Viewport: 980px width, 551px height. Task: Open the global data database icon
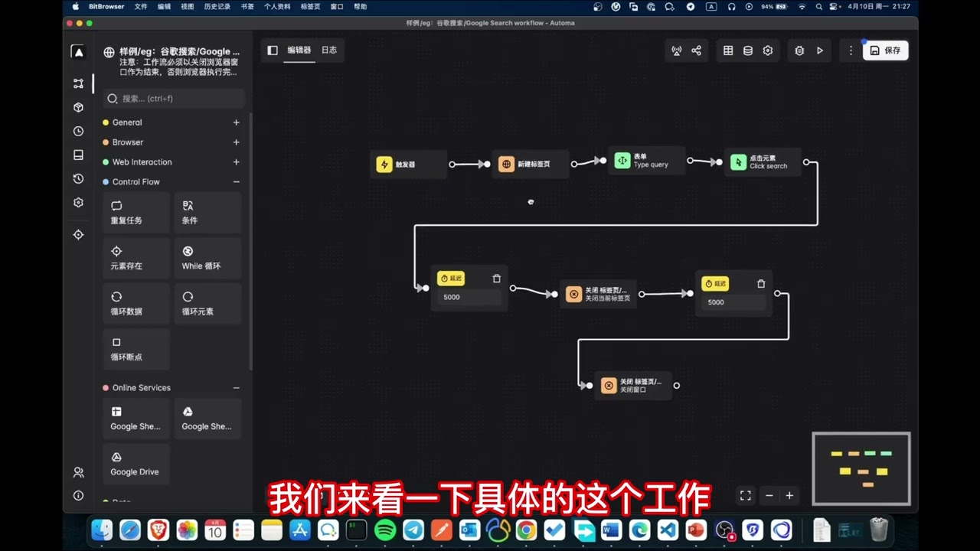(748, 51)
